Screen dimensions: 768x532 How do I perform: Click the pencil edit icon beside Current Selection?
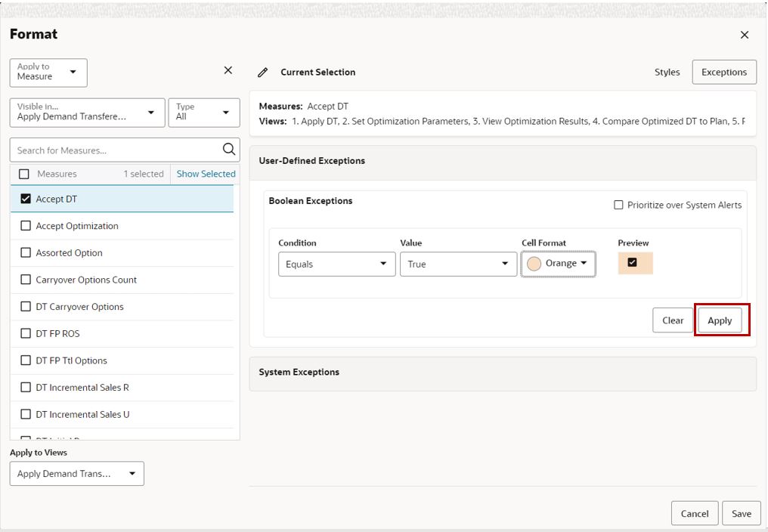click(x=262, y=73)
